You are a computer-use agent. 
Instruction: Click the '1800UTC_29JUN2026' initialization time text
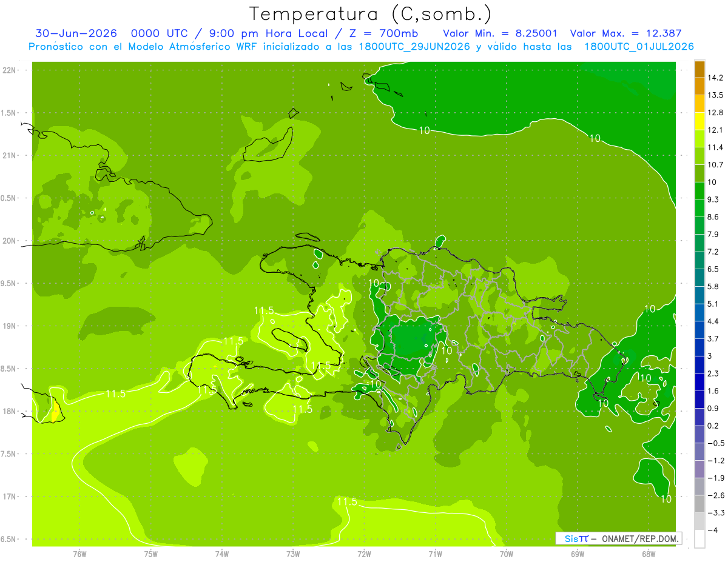[414, 47]
